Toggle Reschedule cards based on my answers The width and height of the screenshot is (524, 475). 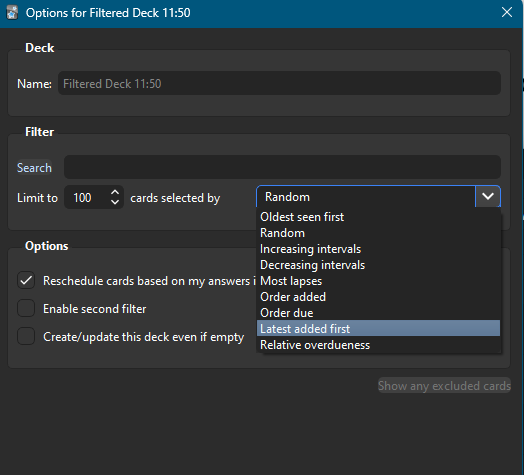(x=26, y=280)
